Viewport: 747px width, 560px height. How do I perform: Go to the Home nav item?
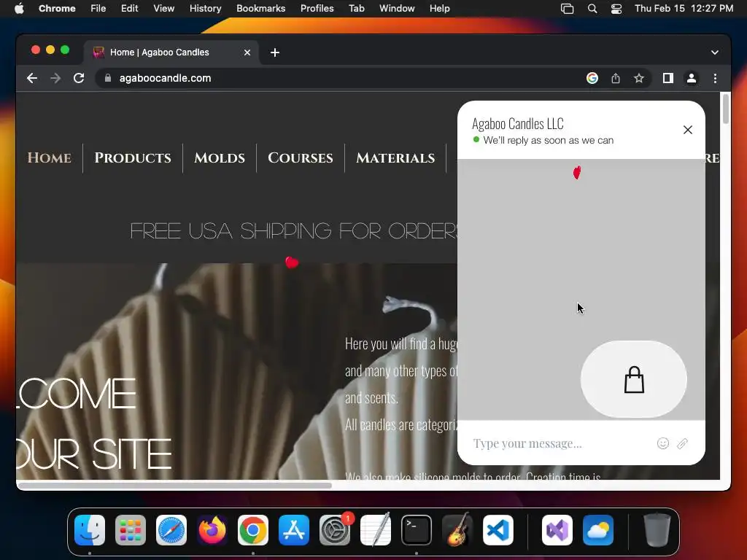(49, 157)
